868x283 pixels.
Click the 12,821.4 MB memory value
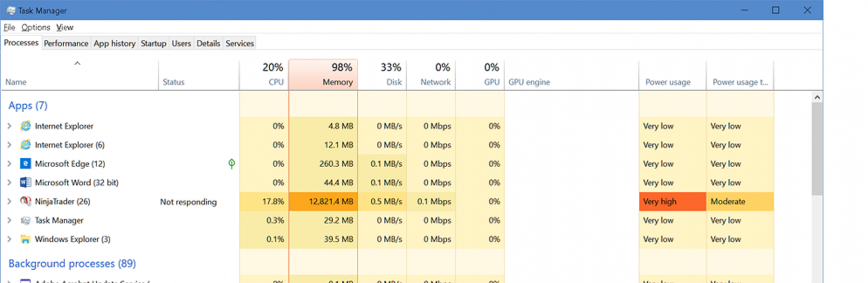coord(331,201)
